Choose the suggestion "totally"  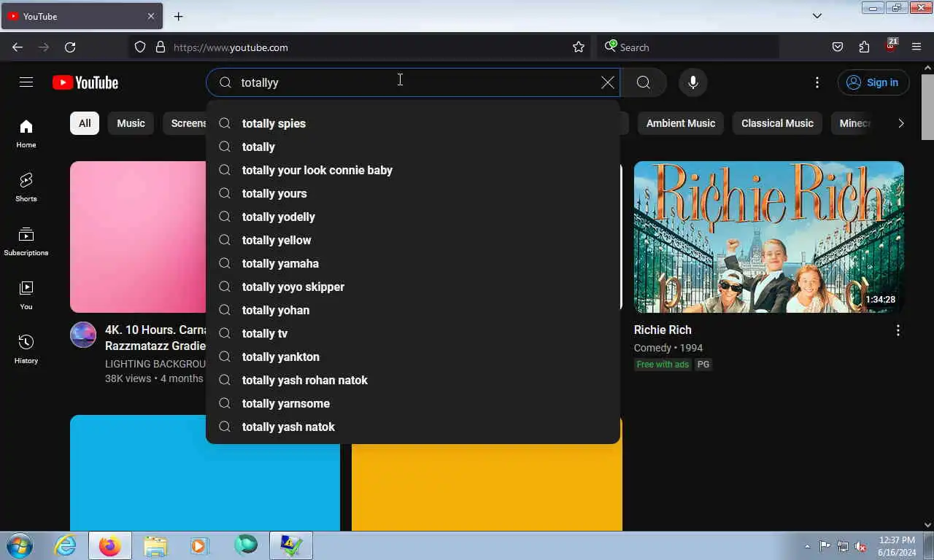(413, 147)
